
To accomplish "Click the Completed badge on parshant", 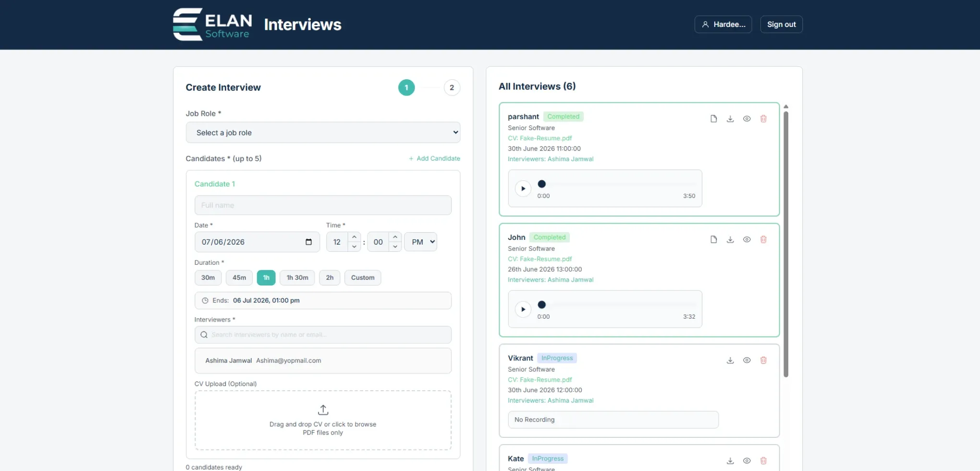I will coord(563,116).
